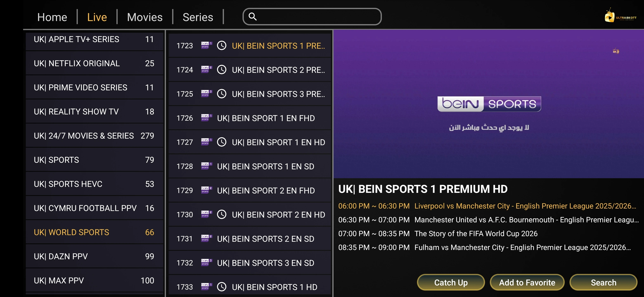This screenshot has height=297, width=644.
Task: Click the clock icon on BEIN SPORT 1 EN HD
Action: coord(221,142)
